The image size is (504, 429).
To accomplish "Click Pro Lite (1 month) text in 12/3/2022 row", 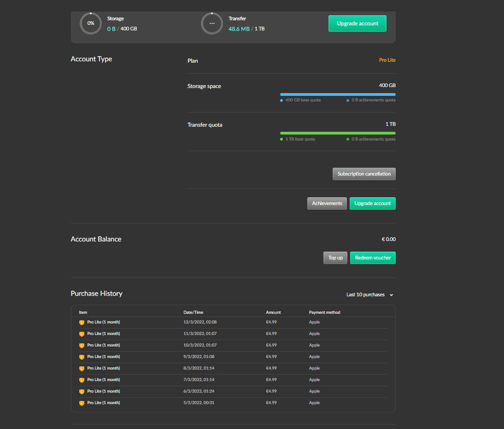I will (104, 322).
